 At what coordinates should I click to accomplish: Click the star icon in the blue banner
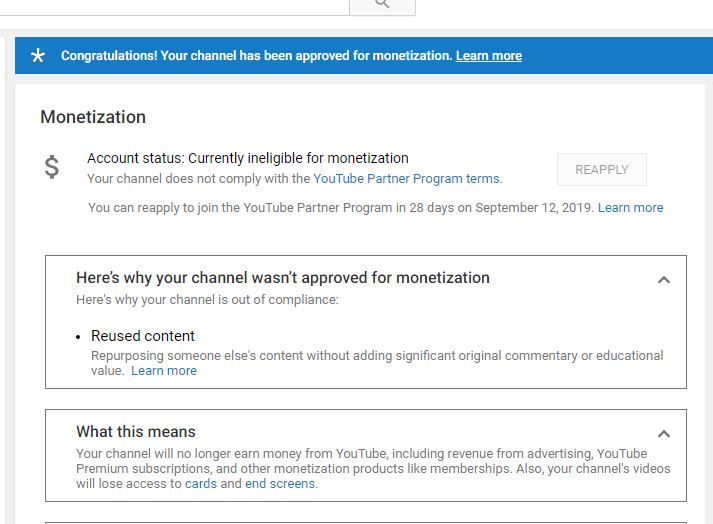tap(38, 55)
